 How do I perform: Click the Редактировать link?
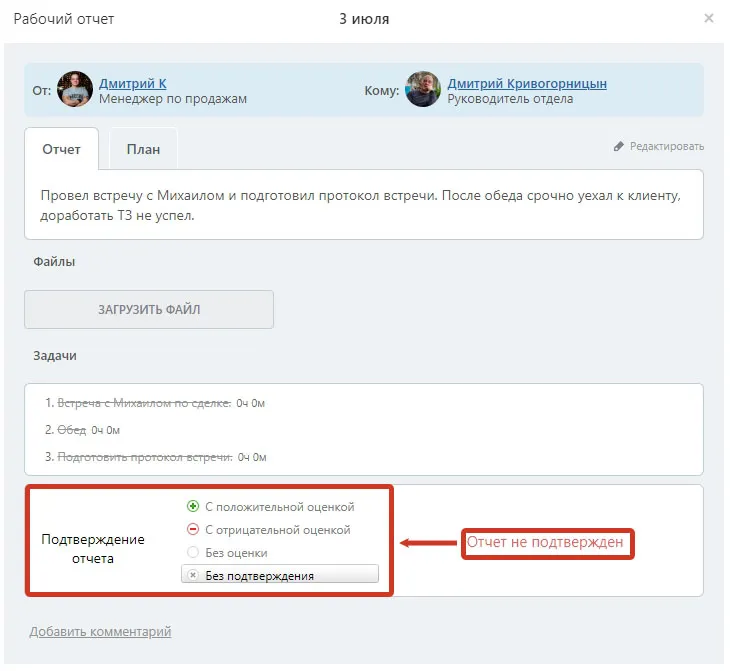(x=667, y=146)
